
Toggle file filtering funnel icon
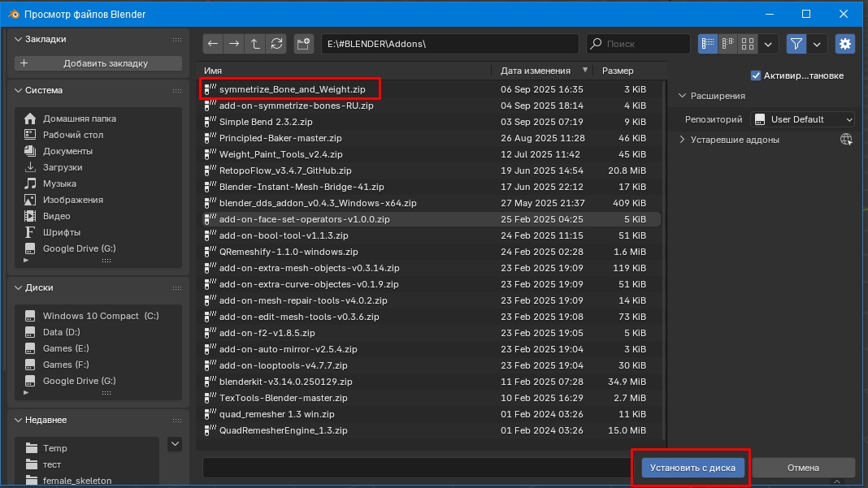(796, 44)
